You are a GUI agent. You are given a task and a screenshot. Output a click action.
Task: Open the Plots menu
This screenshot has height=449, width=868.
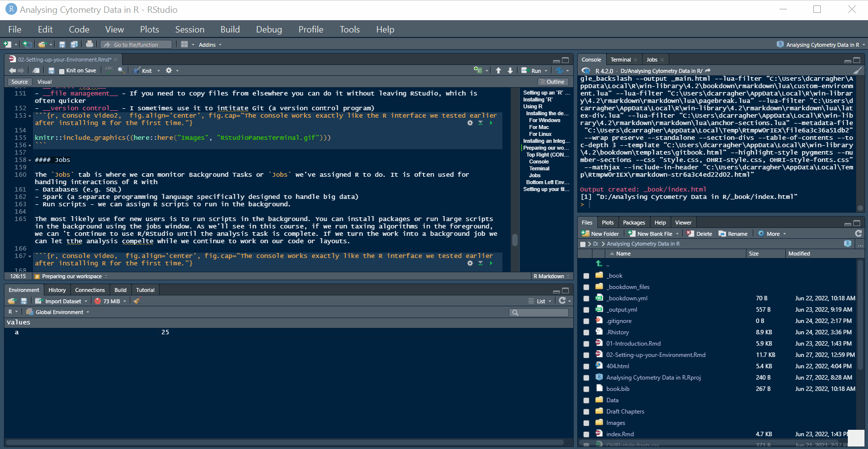pyautogui.click(x=150, y=30)
